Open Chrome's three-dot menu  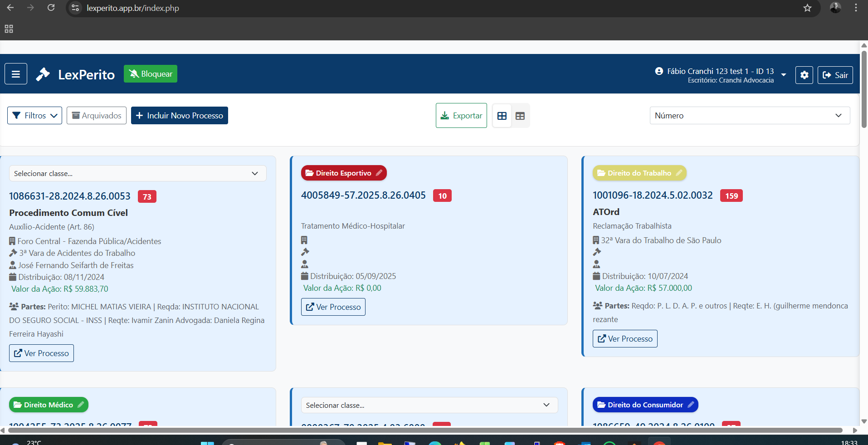click(856, 8)
